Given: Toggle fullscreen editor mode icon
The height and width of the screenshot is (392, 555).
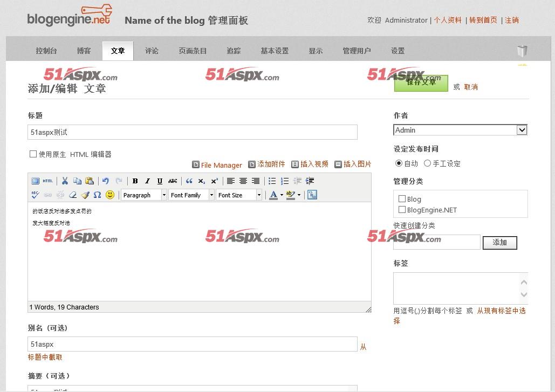Looking at the screenshot, I should pos(36,181).
